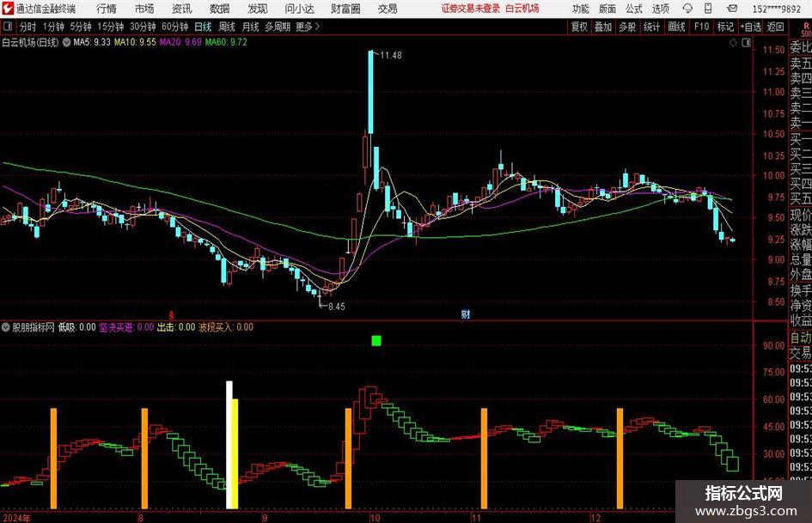The width and height of the screenshot is (812, 523).
Task: Open the customer service headset icon
Action: pos(687,9)
